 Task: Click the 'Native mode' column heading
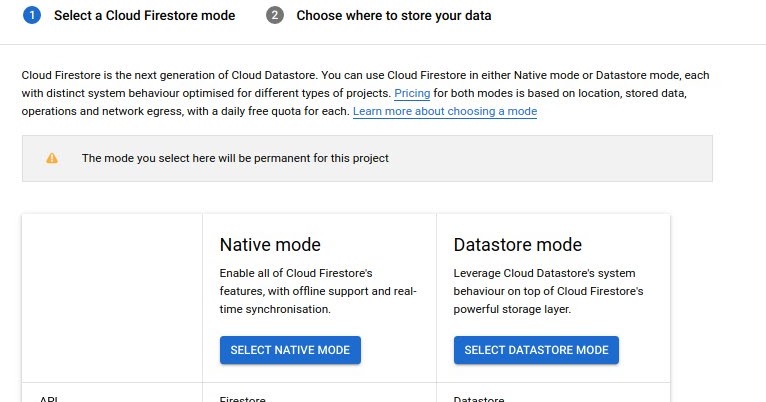coord(270,245)
